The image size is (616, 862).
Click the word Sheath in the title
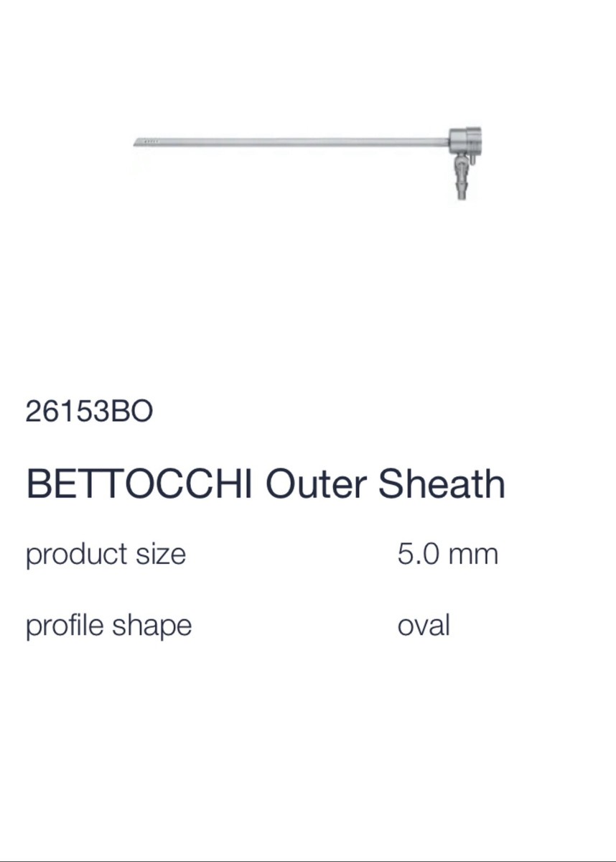tap(442, 484)
